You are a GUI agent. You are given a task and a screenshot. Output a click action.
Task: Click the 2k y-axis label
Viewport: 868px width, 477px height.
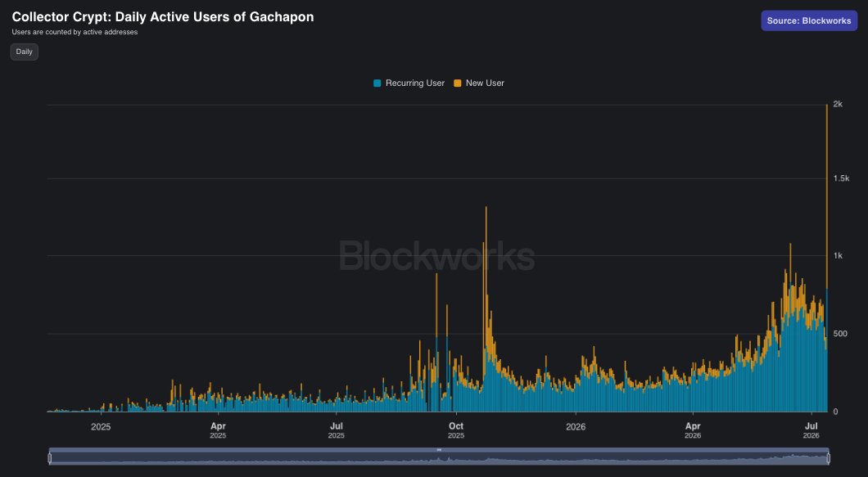coord(838,104)
